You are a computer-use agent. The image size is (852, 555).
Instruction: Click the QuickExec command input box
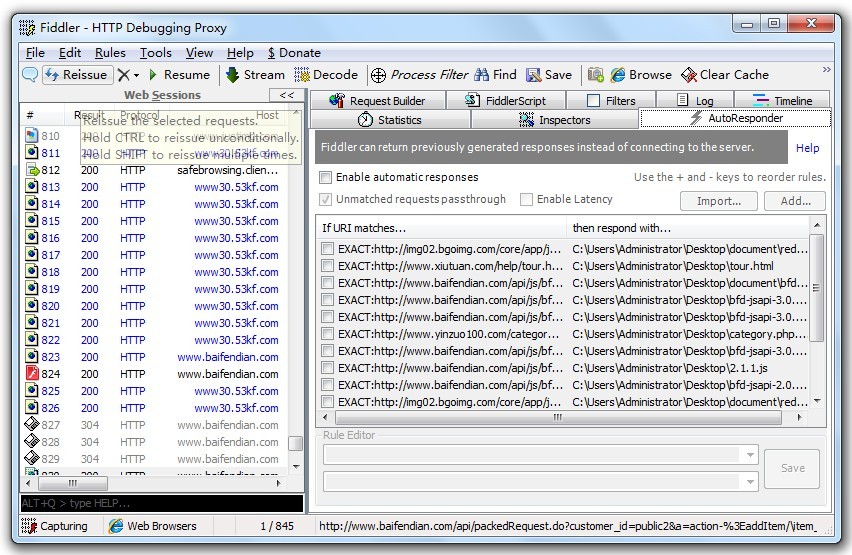tap(160, 503)
